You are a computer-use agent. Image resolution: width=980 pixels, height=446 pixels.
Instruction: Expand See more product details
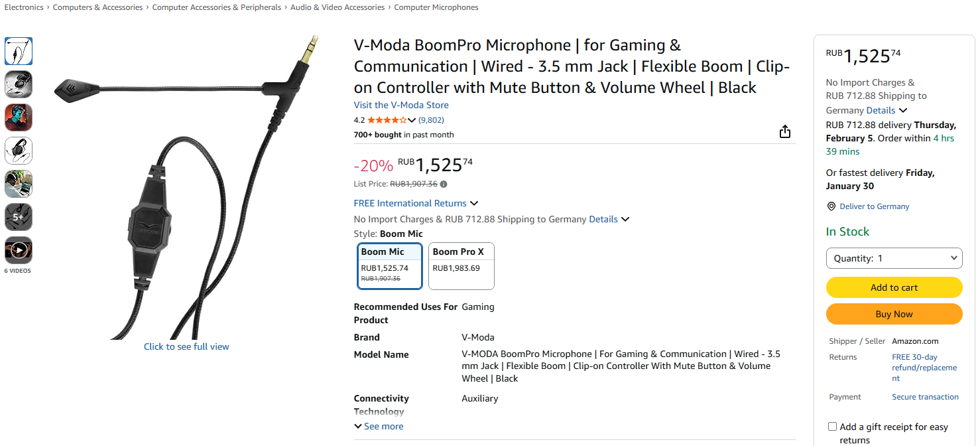click(x=379, y=426)
